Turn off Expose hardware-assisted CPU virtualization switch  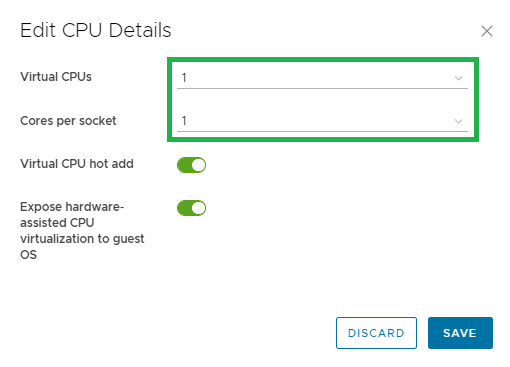point(191,208)
